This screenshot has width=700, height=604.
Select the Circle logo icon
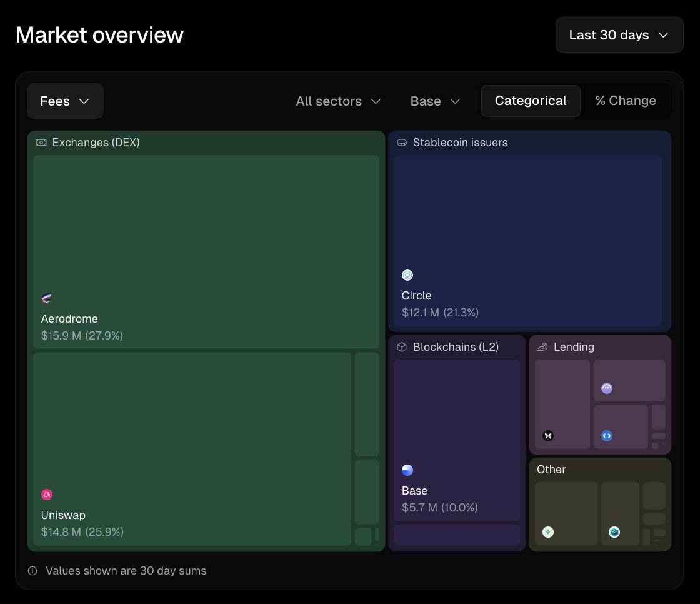(x=407, y=275)
